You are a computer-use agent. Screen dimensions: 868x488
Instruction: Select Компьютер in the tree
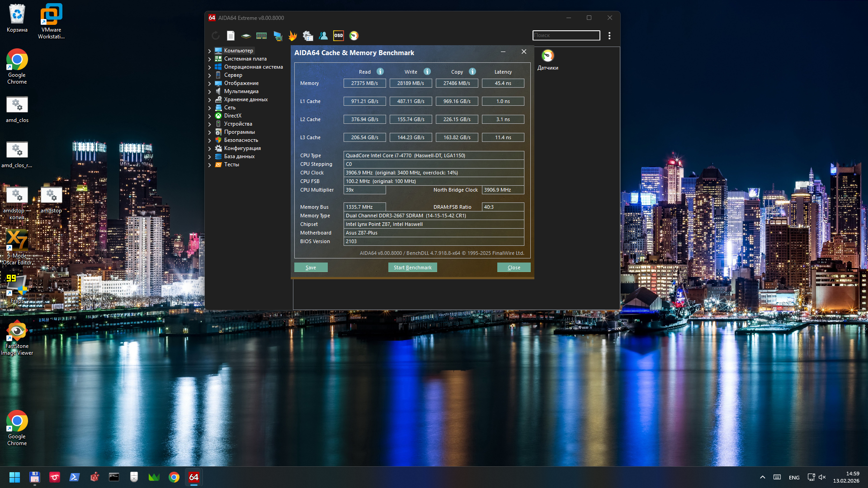coord(238,51)
